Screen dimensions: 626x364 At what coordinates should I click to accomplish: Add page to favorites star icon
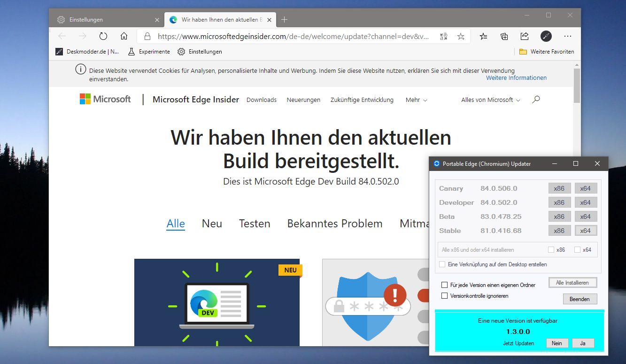point(461,36)
